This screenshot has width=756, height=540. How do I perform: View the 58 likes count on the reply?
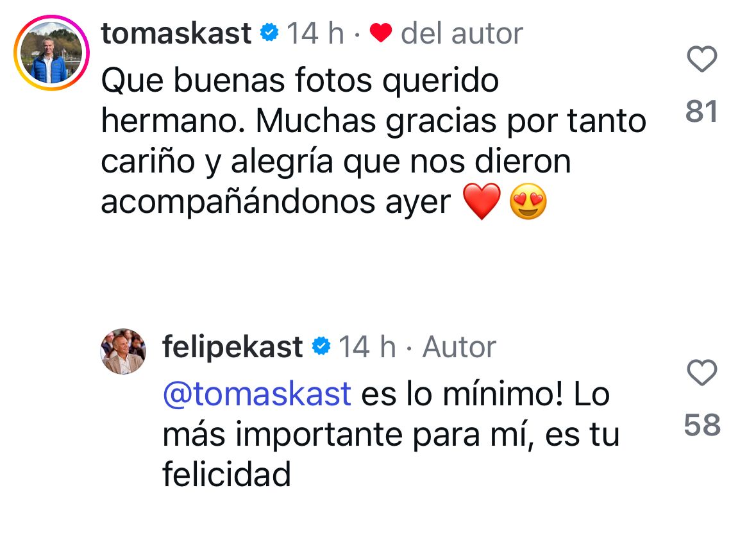coord(701,425)
